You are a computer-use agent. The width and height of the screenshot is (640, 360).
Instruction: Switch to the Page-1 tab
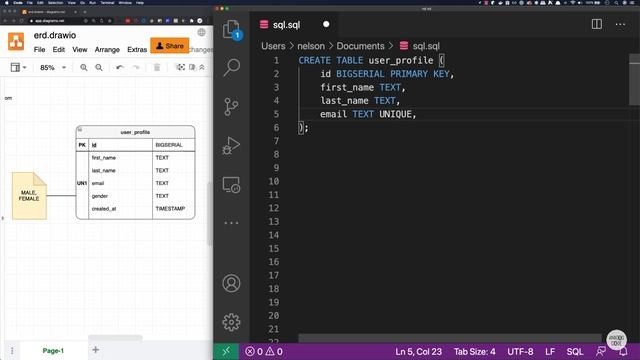click(53, 351)
